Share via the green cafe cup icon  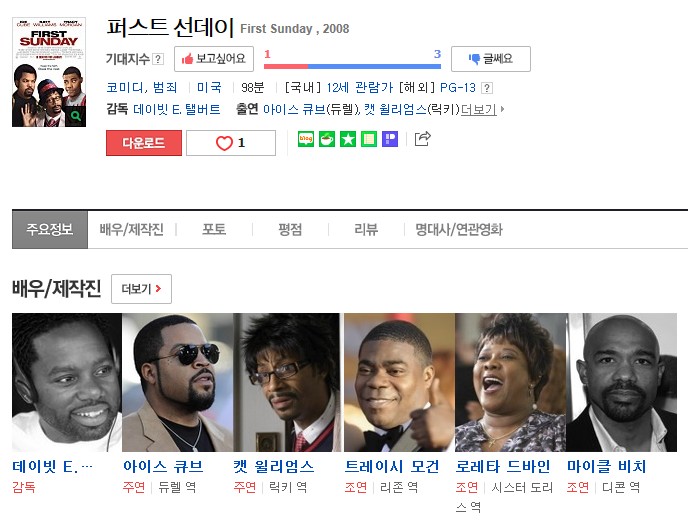327,139
